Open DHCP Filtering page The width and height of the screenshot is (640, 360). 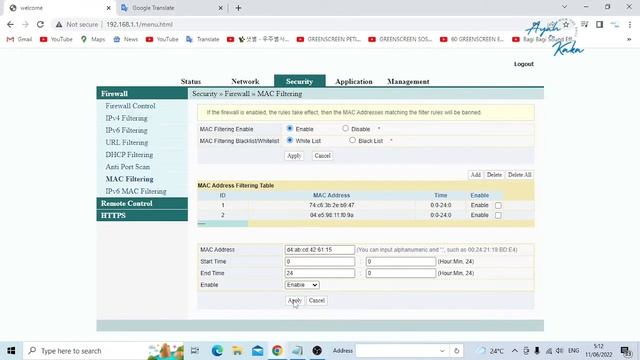(129, 155)
